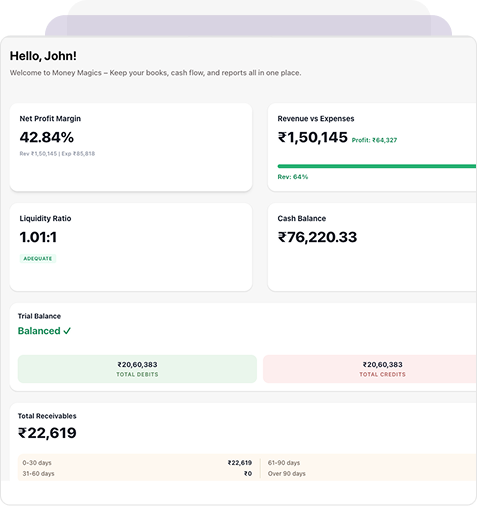Open the Total Receivables section title
The height and width of the screenshot is (506, 477).
[x=47, y=416]
